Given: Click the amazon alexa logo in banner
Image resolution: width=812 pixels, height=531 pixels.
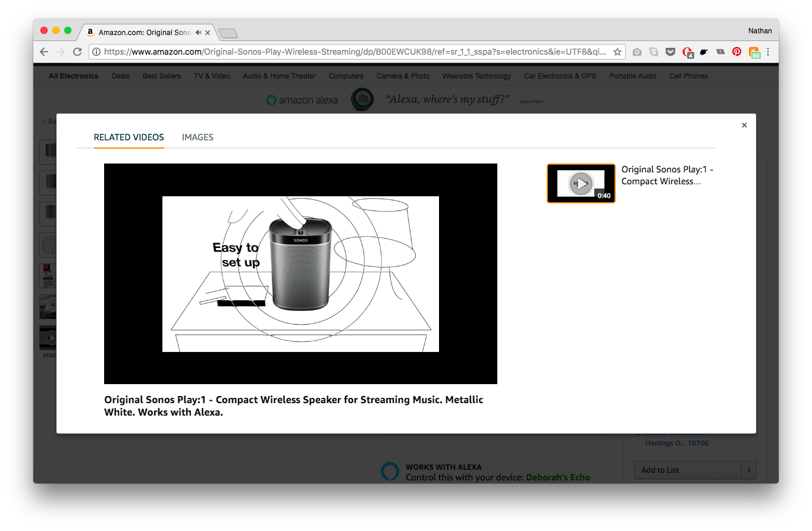Looking at the screenshot, I should [x=302, y=100].
